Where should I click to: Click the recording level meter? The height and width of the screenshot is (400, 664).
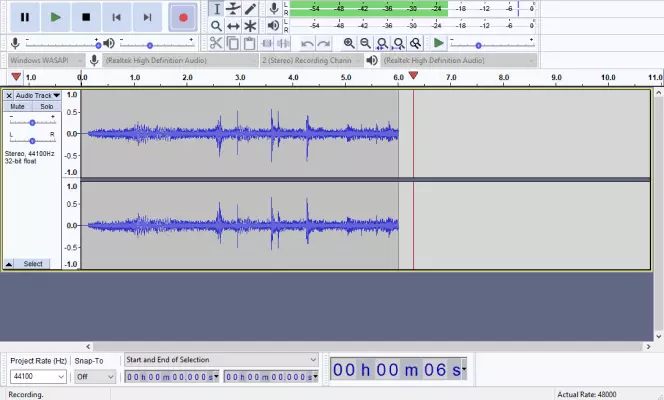(412, 8)
